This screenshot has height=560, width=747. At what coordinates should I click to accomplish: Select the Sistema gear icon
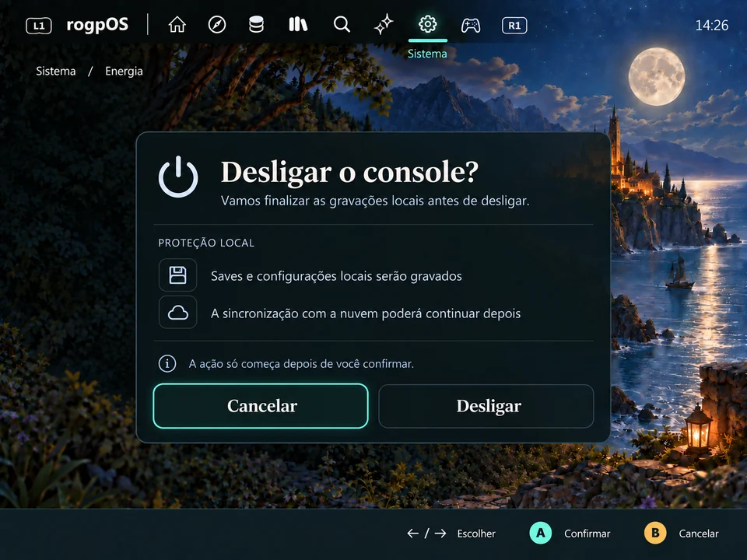point(427,24)
